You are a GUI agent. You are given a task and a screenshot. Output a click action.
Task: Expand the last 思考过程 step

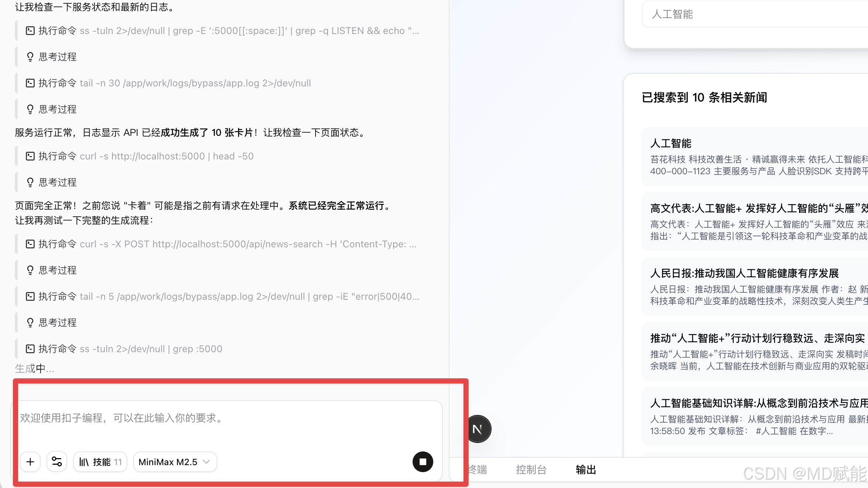(56, 322)
